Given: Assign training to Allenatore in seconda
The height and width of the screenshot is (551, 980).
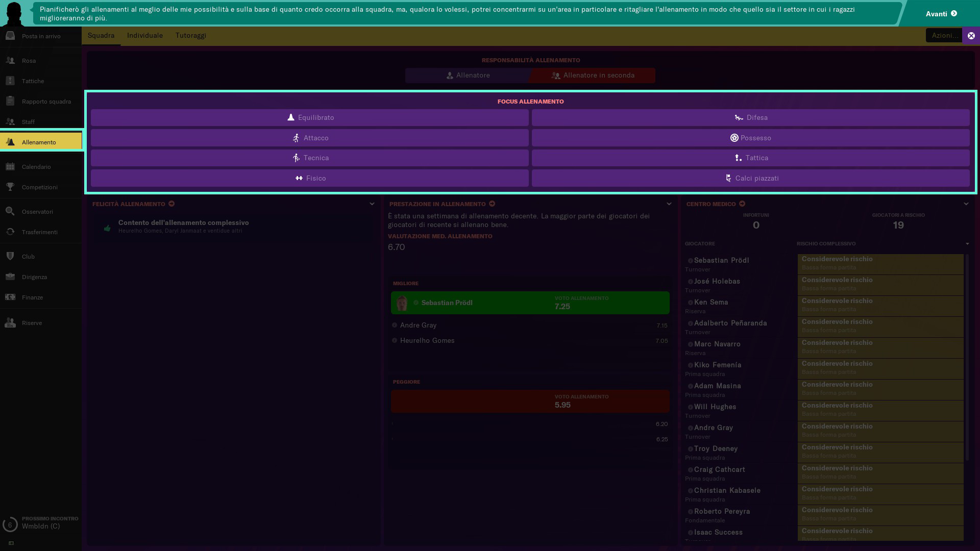Looking at the screenshot, I should [593, 76].
